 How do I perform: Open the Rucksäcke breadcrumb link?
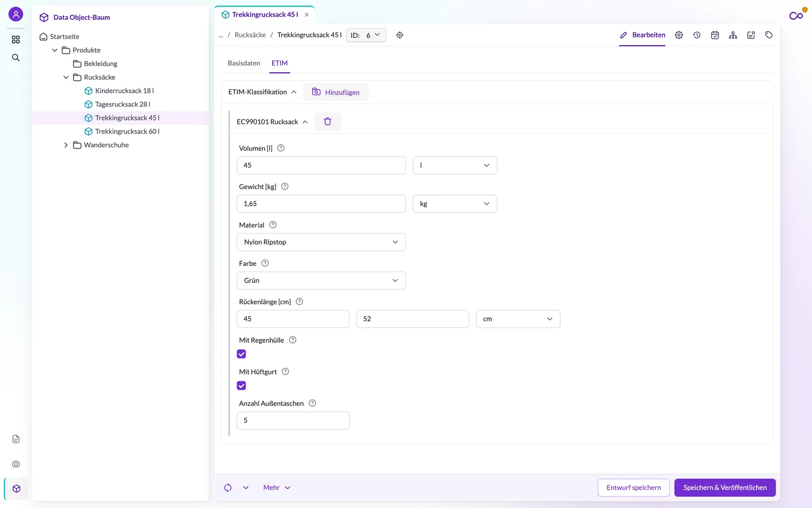(250, 35)
